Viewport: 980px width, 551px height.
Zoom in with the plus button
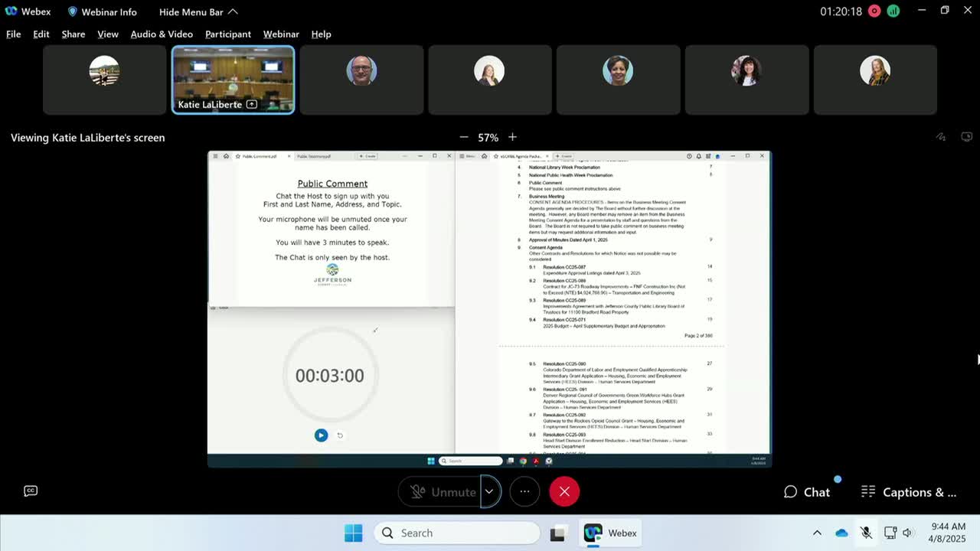pos(512,137)
